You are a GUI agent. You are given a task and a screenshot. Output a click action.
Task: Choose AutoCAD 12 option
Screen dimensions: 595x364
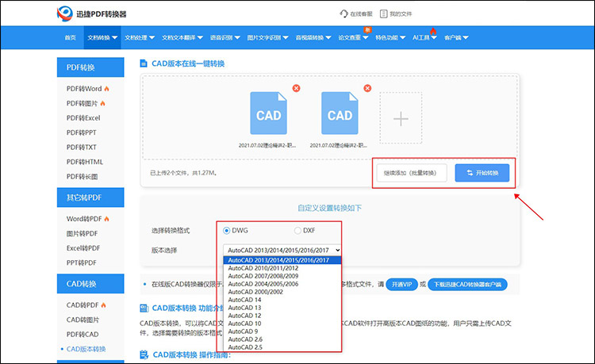[x=282, y=316]
